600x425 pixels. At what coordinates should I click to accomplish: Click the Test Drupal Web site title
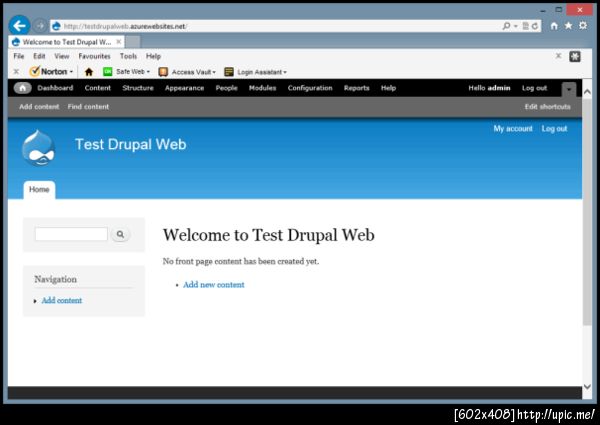point(131,145)
